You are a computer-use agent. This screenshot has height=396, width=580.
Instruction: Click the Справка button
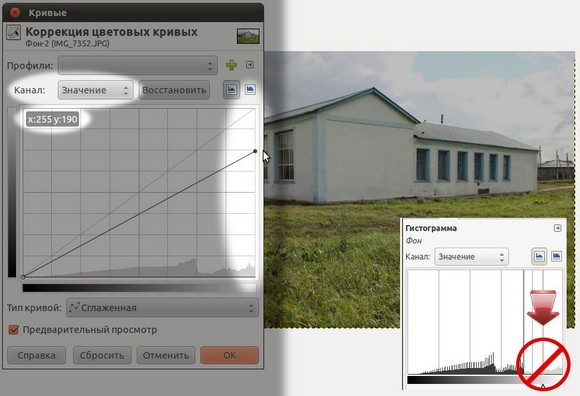point(37,355)
